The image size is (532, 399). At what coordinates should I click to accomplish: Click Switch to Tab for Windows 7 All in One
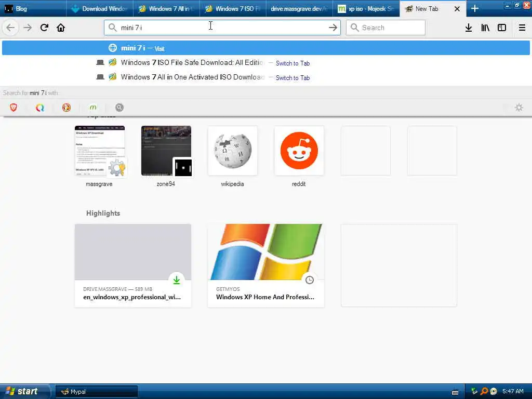(x=292, y=78)
